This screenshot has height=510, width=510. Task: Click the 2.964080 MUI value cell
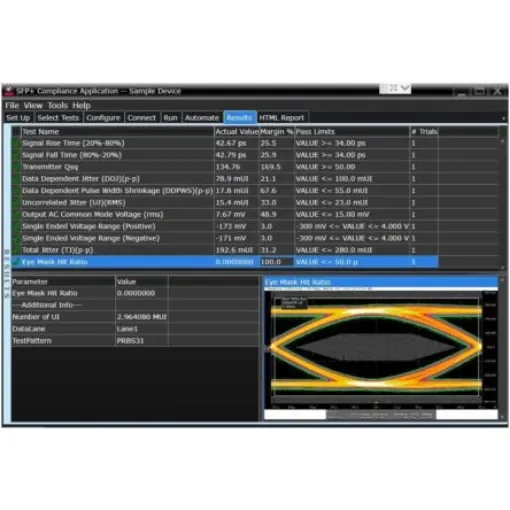pos(142,317)
